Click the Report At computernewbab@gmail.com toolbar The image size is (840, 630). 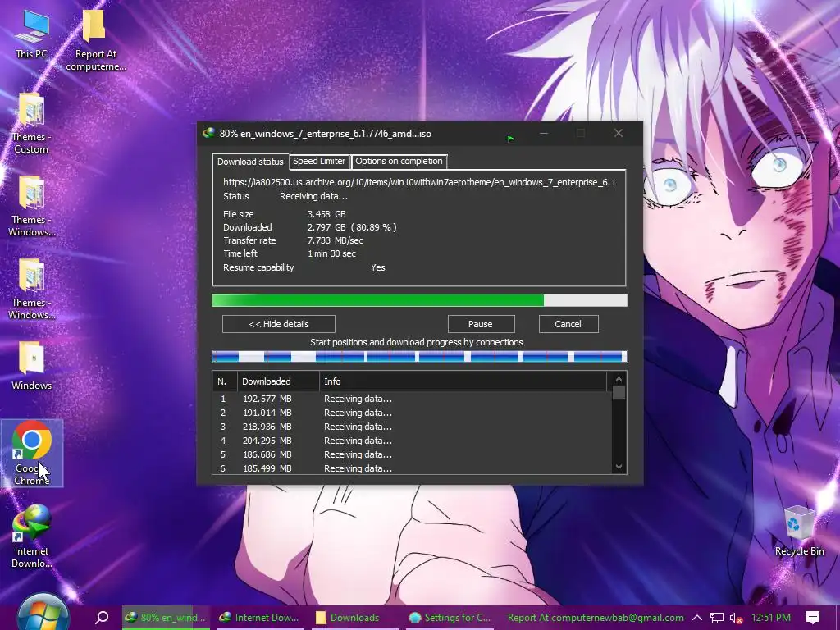pos(596,618)
